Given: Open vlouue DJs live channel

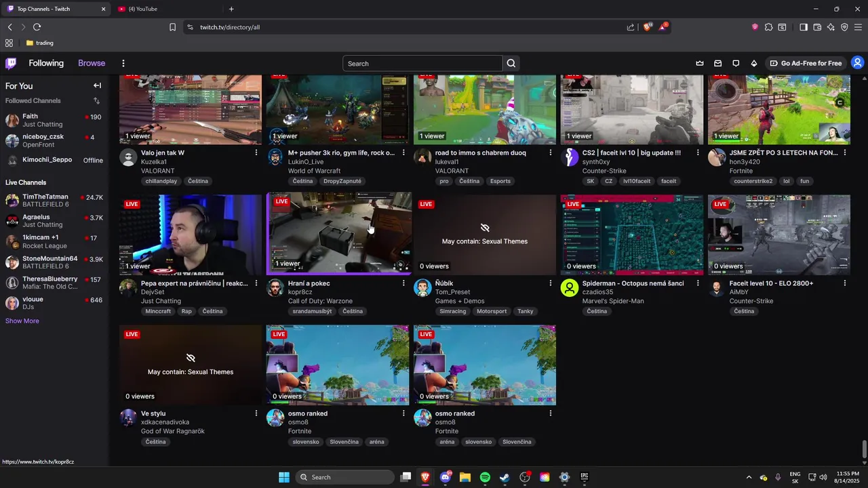Looking at the screenshot, I should click(x=54, y=303).
